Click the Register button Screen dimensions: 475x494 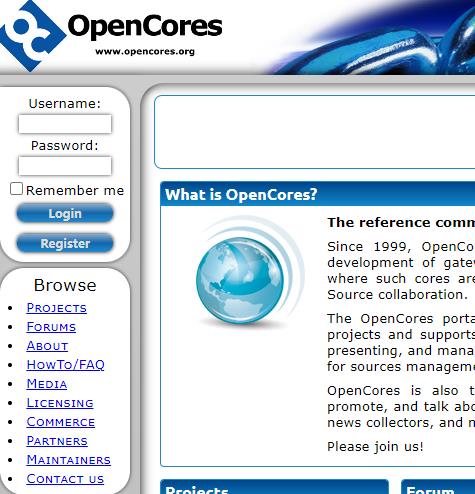click(x=65, y=243)
